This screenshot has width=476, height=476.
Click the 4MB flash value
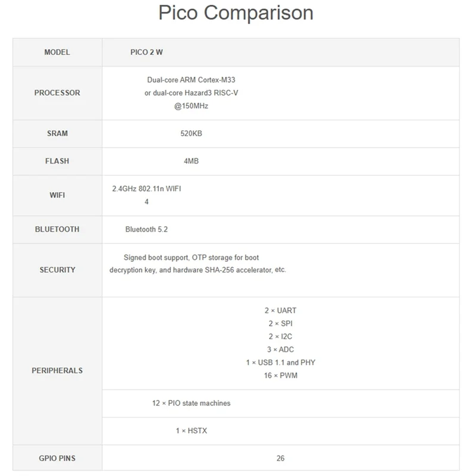[191, 161]
